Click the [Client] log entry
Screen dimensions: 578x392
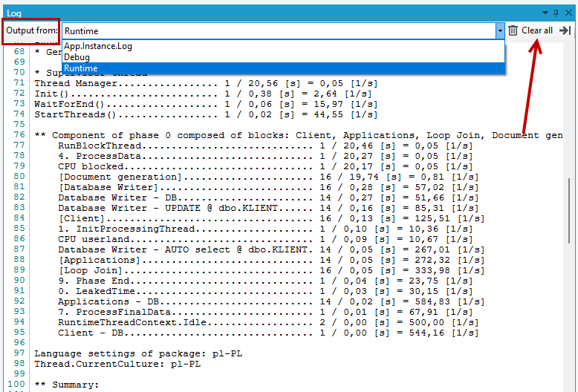271,218
